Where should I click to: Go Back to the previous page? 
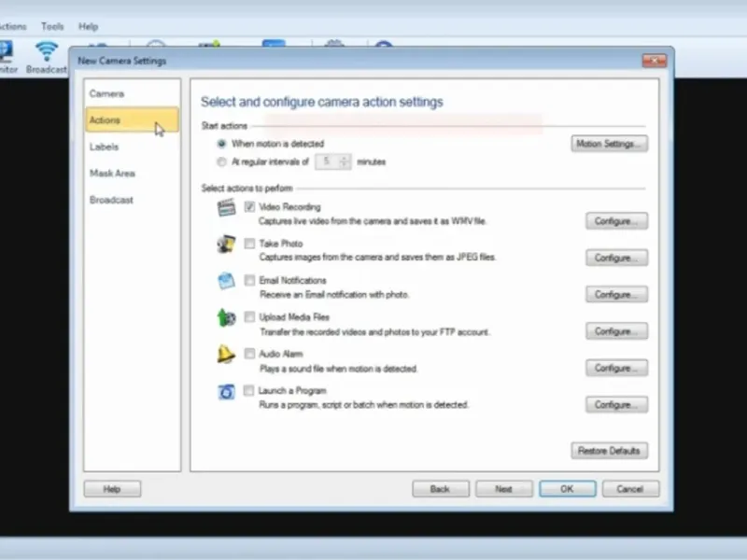pyautogui.click(x=441, y=488)
